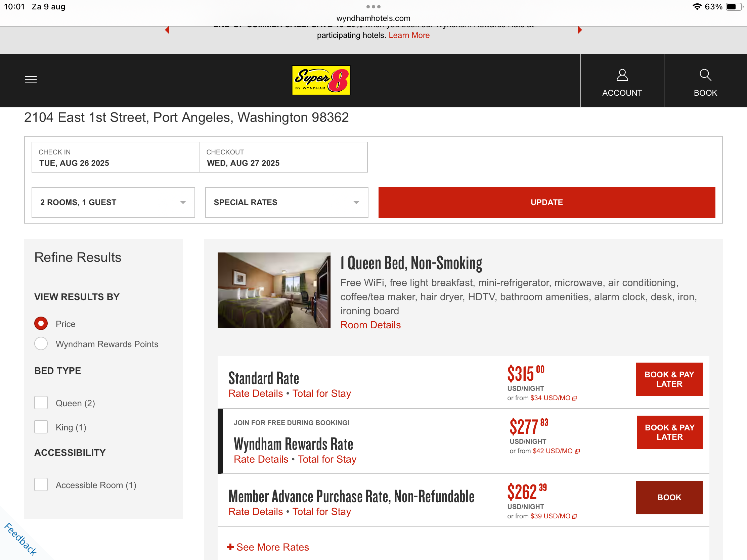Enable the Accessible Room (1) filter

pos(41,485)
